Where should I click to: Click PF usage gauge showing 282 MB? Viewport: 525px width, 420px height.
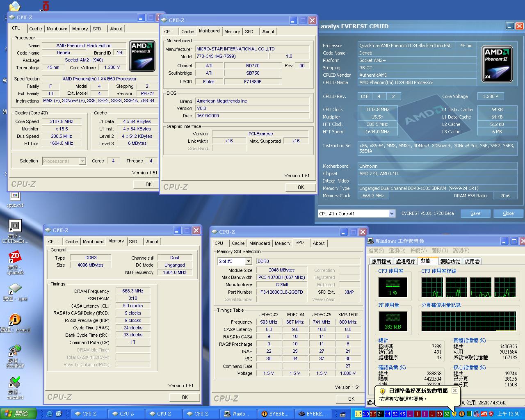393,321
